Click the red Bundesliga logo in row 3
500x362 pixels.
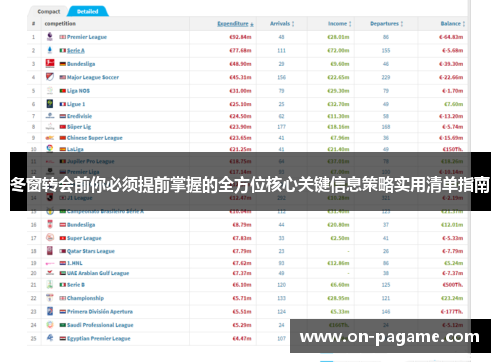50,63
